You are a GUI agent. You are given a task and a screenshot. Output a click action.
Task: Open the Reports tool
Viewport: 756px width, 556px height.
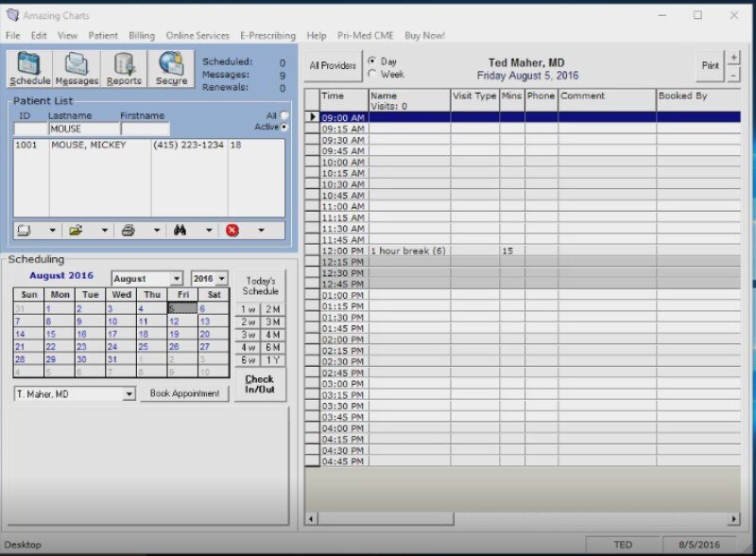pos(124,69)
